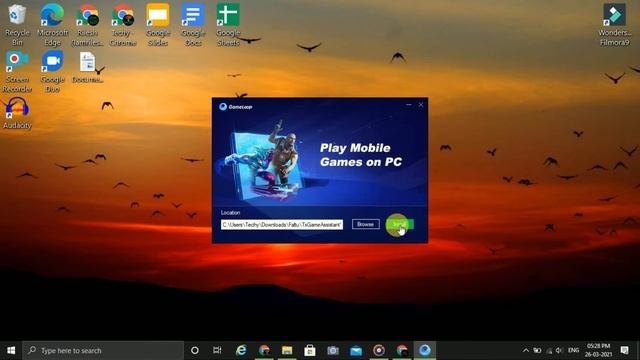Open Cortana from the taskbar
Image resolution: width=640 pixels, height=360 pixels.
pos(195,350)
